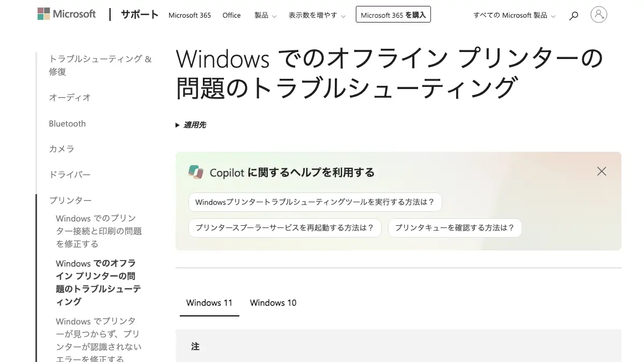Click Microsoft 365 を購入 button
Viewport: 644px width, 362px height.
coord(393,15)
